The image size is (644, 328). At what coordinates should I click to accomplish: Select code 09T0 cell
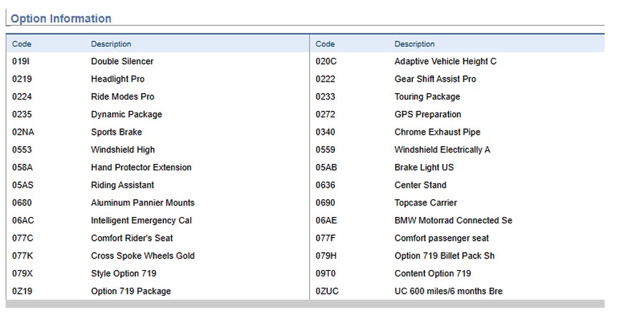(326, 274)
